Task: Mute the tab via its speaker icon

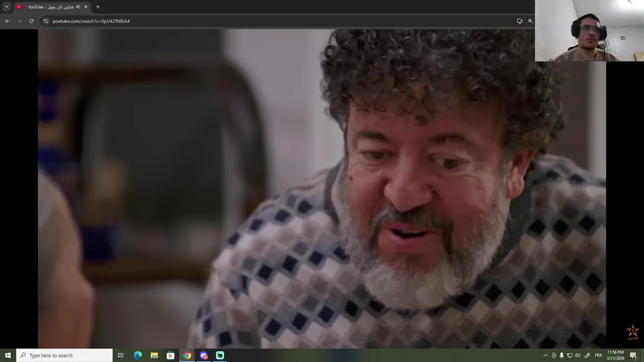Action: coord(78,7)
